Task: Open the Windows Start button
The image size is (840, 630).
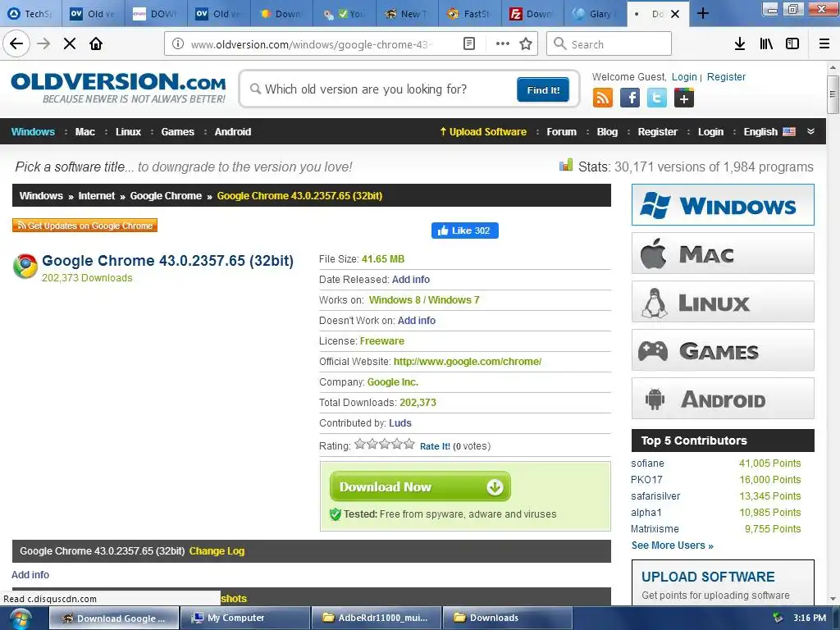Action: [20, 619]
